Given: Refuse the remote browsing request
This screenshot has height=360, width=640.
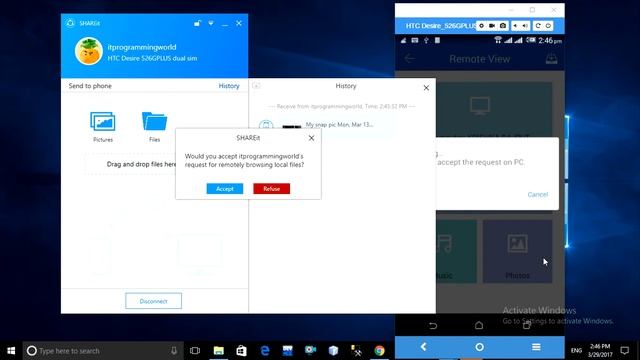Looking at the screenshot, I should pos(271,189).
